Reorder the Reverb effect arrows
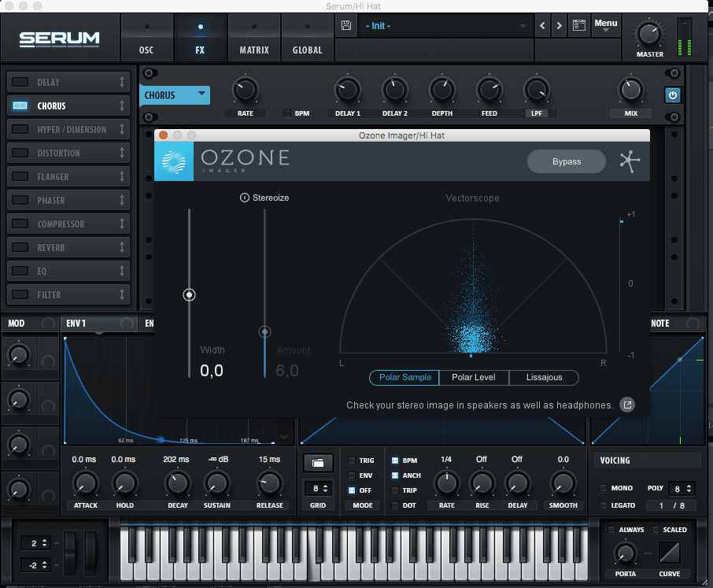 click(122, 247)
